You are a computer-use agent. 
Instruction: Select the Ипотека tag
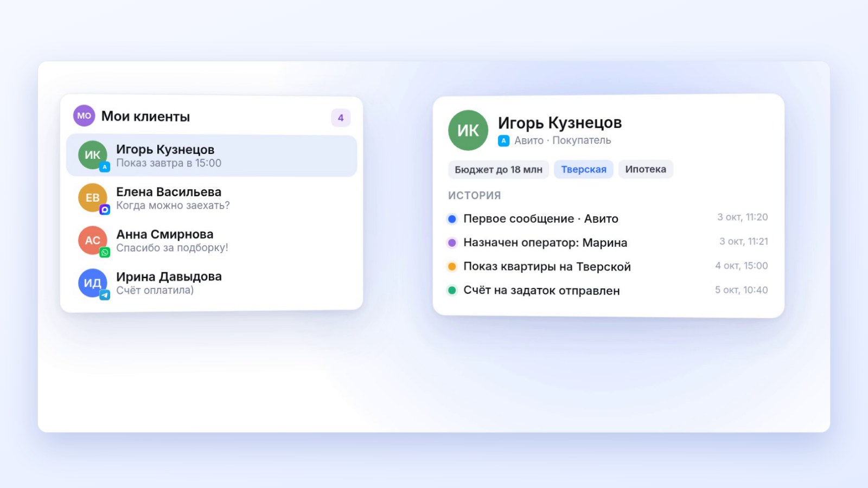click(x=646, y=169)
